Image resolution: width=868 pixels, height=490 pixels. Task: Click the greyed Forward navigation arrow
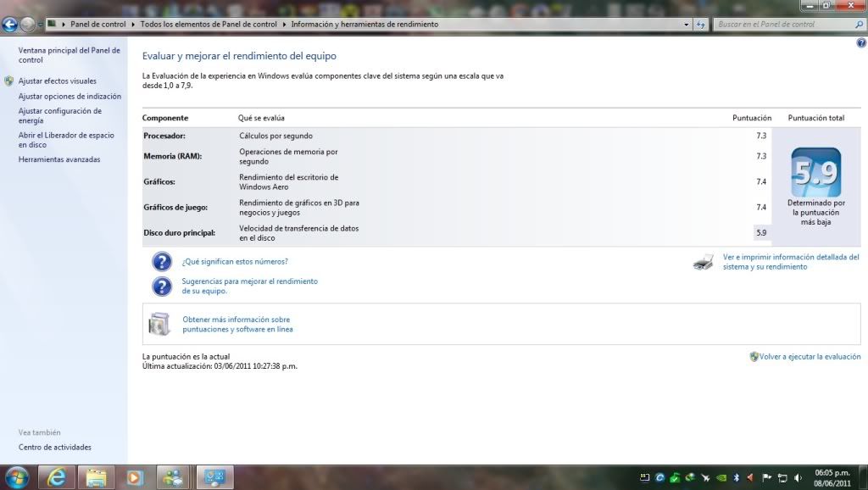27,25
